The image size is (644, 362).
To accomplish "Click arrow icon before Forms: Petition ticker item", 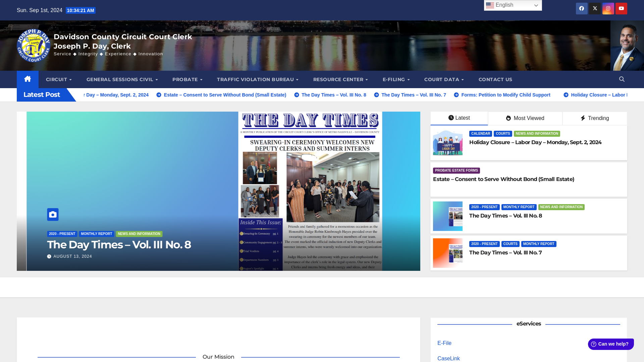I will (x=456, y=95).
